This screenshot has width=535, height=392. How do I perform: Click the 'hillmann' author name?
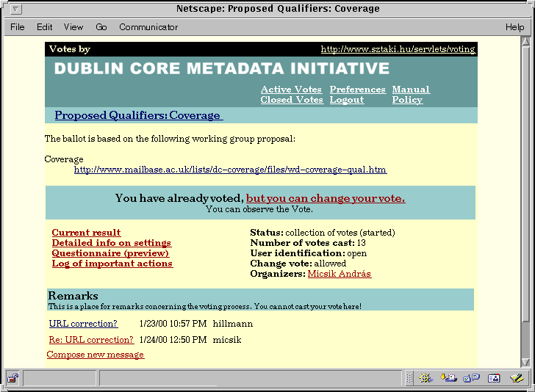tap(233, 324)
